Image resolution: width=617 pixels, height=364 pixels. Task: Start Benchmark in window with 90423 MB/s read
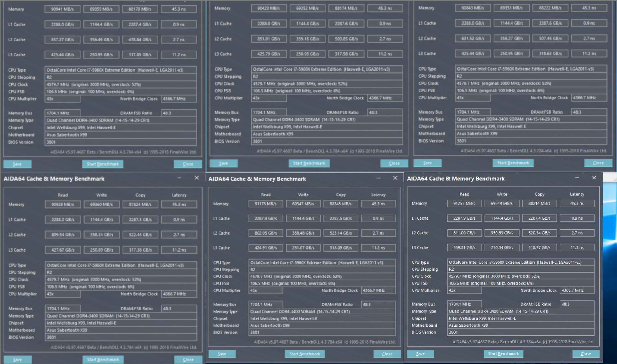coord(309,163)
